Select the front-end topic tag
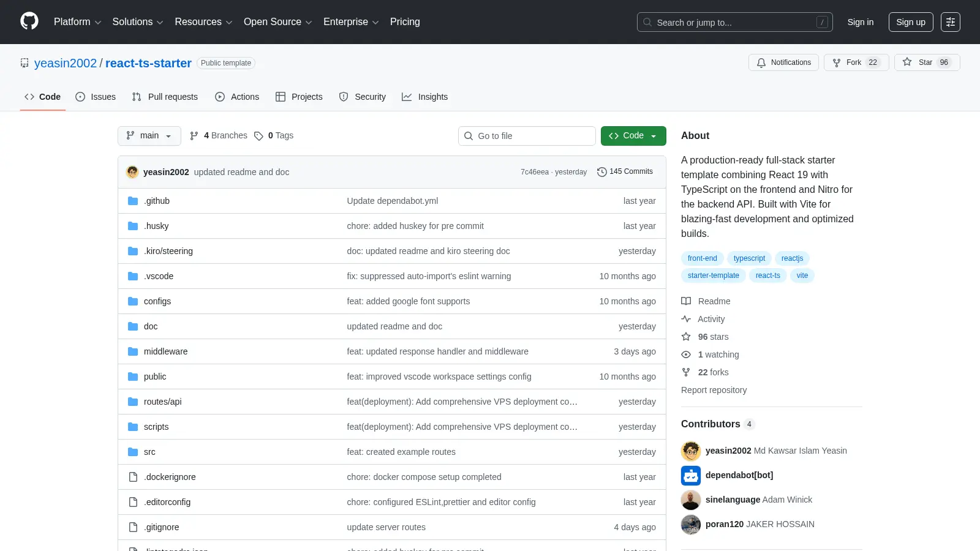The image size is (980, 551). tap(703, 258)
